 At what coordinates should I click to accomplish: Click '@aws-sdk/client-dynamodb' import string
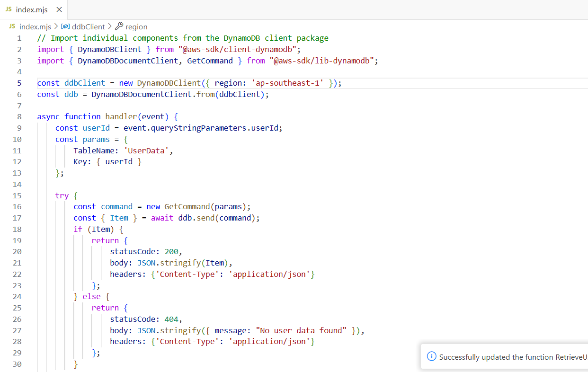pyautogui.click(x=238, y=49)
